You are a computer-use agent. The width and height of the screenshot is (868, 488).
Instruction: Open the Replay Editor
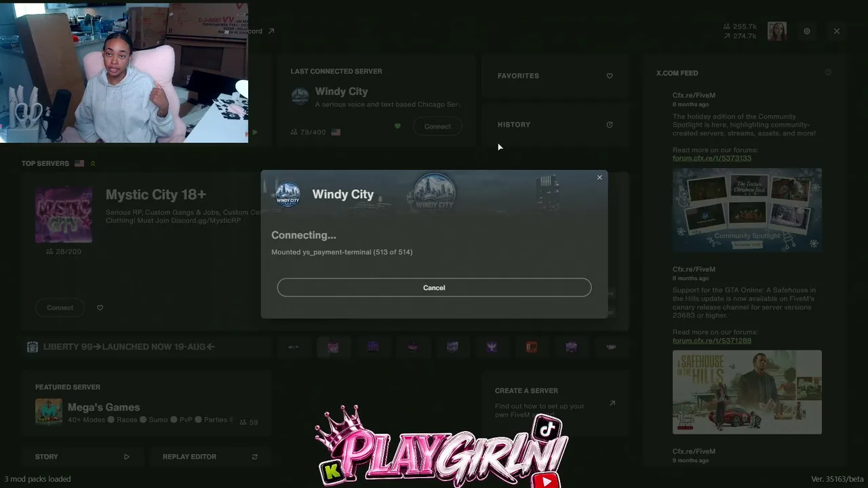[x=210, y=457]
